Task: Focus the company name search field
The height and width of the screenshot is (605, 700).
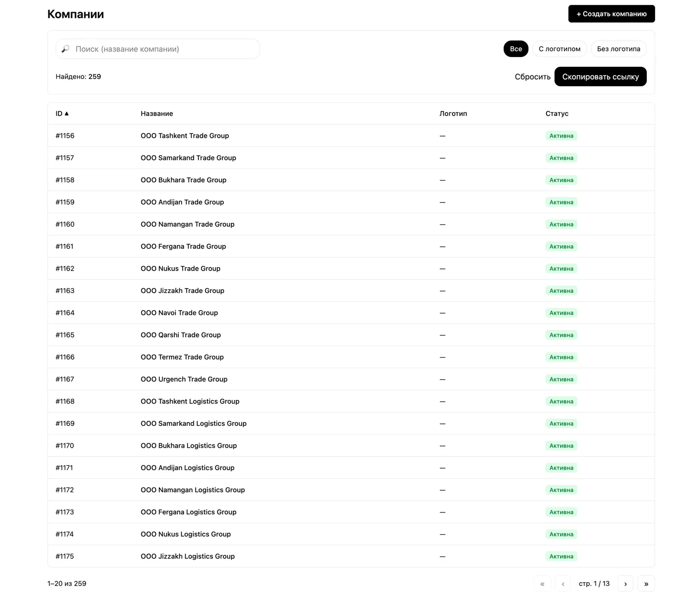Action: pos(166,49)
